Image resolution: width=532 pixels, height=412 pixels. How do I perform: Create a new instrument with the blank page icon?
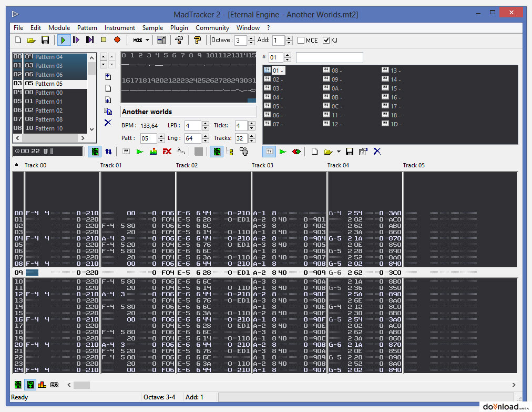(x=314, y=152)
